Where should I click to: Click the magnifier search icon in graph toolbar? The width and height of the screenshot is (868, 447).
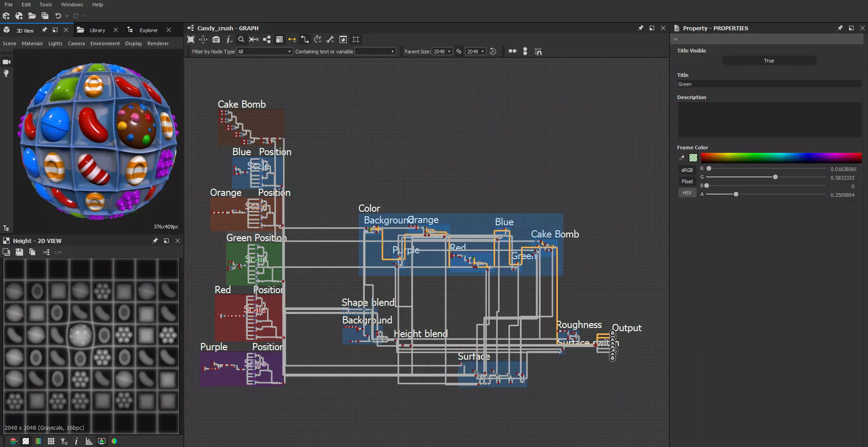click(x=241, y=40)
